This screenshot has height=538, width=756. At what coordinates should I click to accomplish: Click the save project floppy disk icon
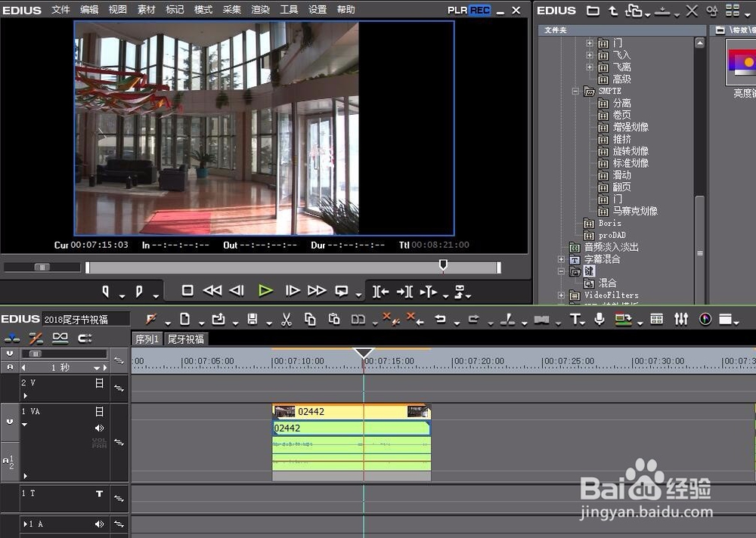tap(253, 320)
